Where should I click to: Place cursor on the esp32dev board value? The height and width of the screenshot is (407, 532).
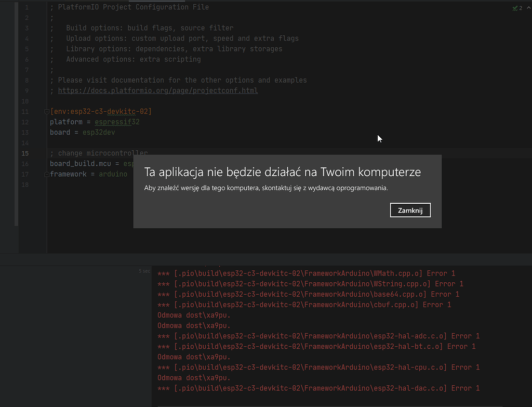98,133
